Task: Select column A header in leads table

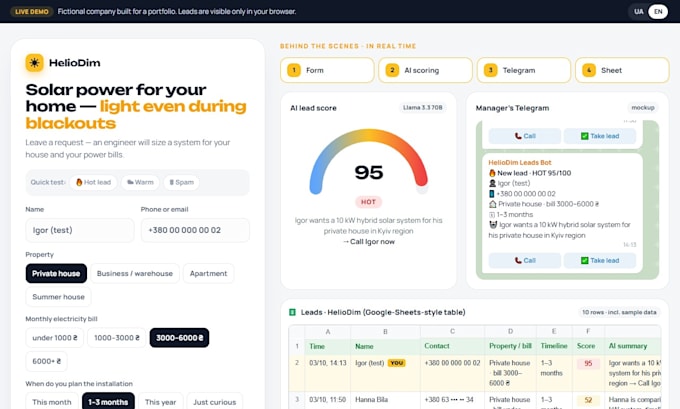Action: [328, 332]
